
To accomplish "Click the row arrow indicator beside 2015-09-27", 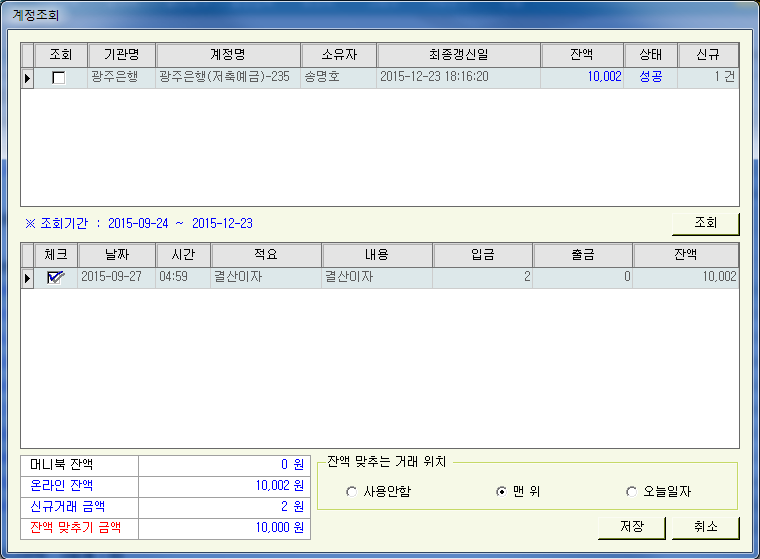I will click(x=28, y=278).
